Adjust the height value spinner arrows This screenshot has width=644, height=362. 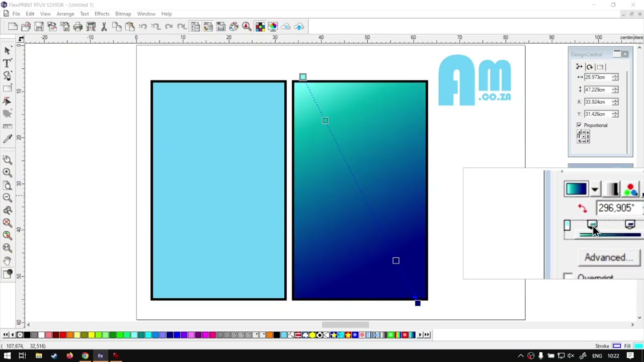click(x=615, y=89)
